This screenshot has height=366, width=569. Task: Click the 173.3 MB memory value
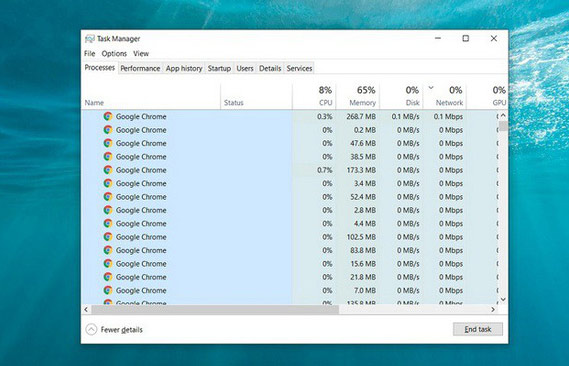click(x=361, y=170)
